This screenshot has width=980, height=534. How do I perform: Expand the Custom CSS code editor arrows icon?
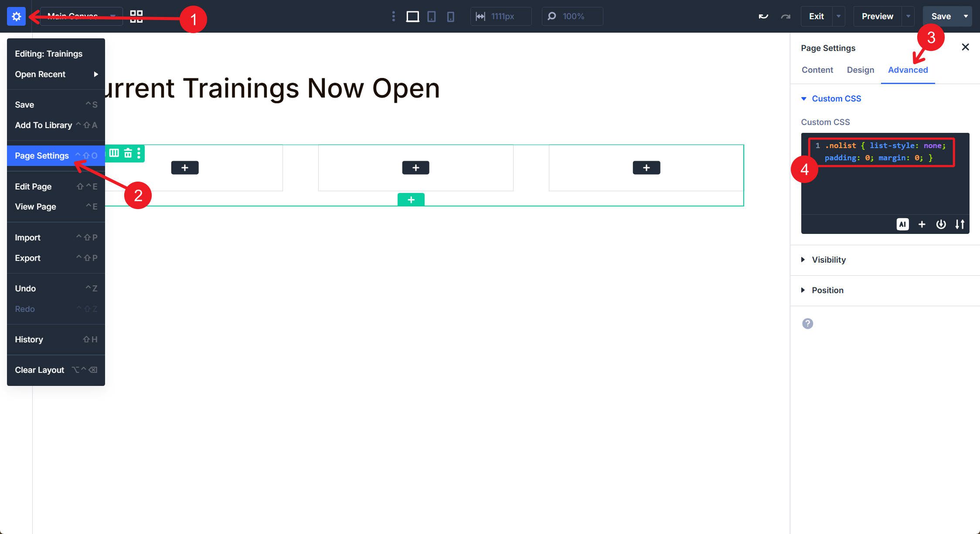coord(960,224)
